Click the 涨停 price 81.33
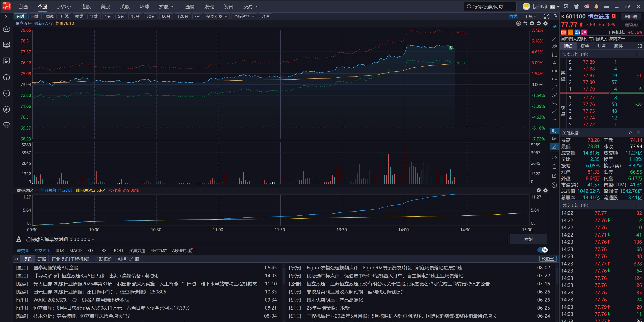Image resolution: width=644 pixels, height=322 pixels. [x=593, y=172]
